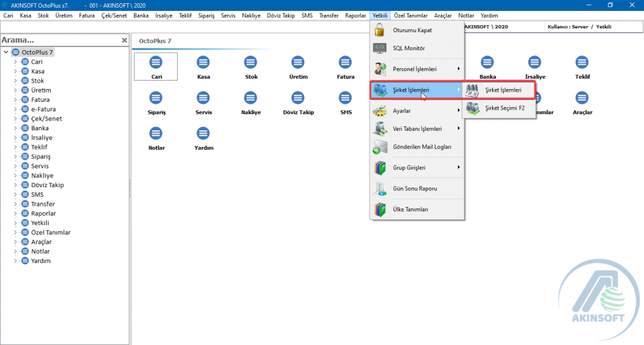Screen dimensions: 644x345
Task: Open the Raporlar menu in the menu bar
Action: coord(355,15)
